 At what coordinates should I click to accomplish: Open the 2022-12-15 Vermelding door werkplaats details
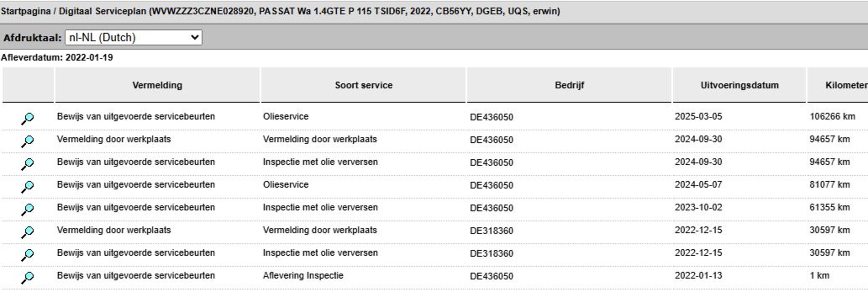pyautogui.click(x=28, y=232)
